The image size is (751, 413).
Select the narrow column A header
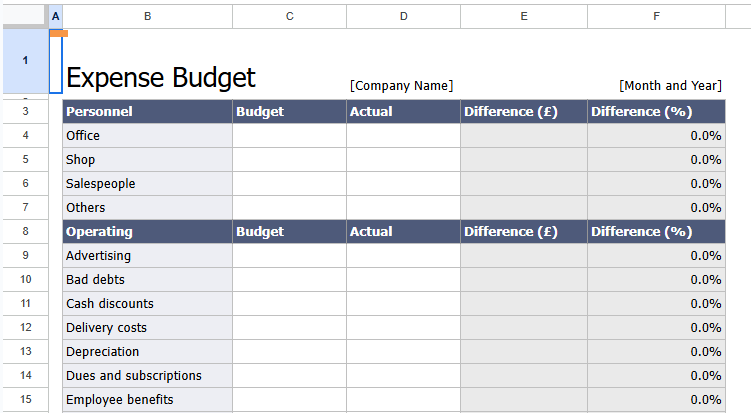click(55, 16)
